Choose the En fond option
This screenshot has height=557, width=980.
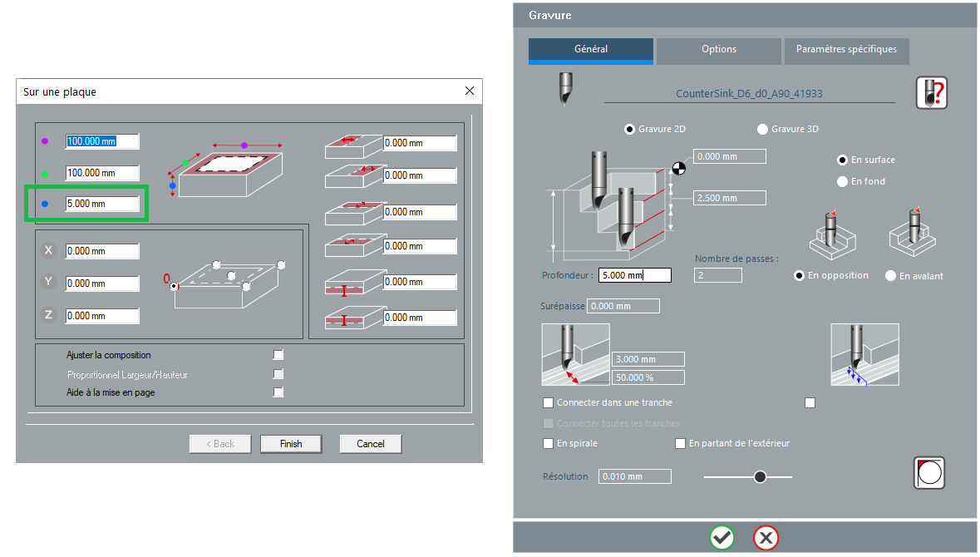tap(842, 181)
